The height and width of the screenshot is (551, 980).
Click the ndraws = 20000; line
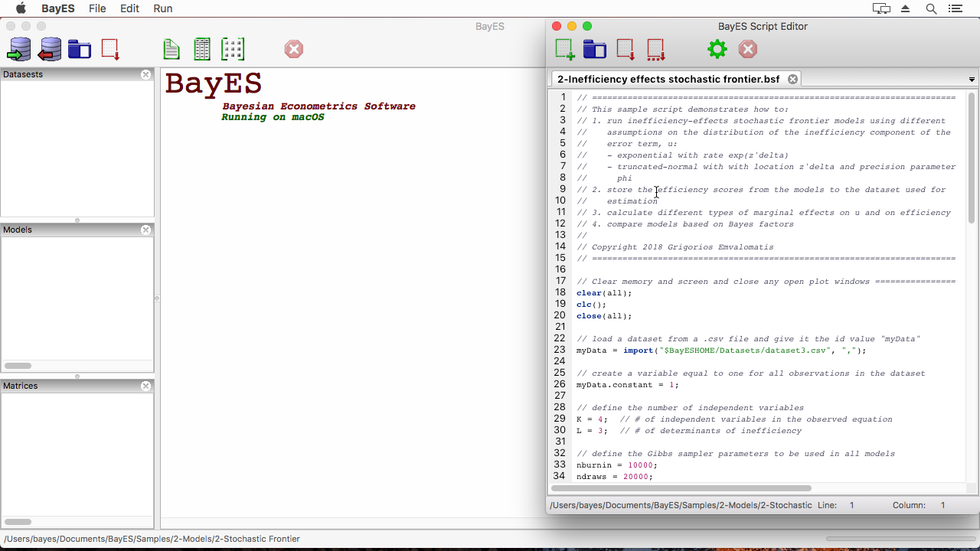[x=614, y=477]
